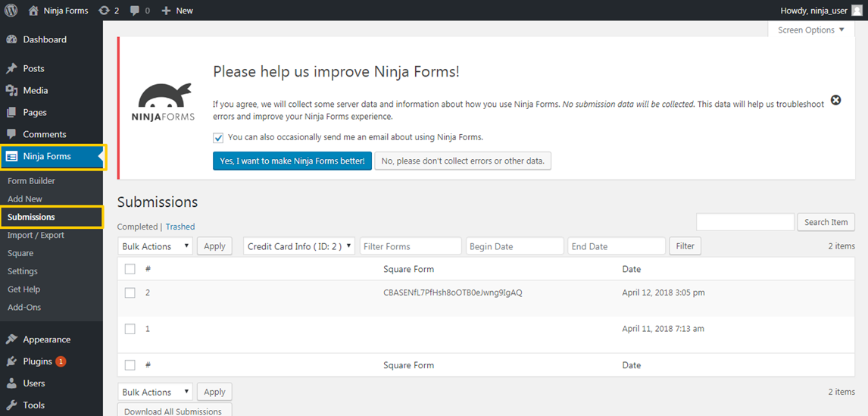868x416 pixels.
Task: Click the Completed filter label
Action: click(x=137, y=227)
